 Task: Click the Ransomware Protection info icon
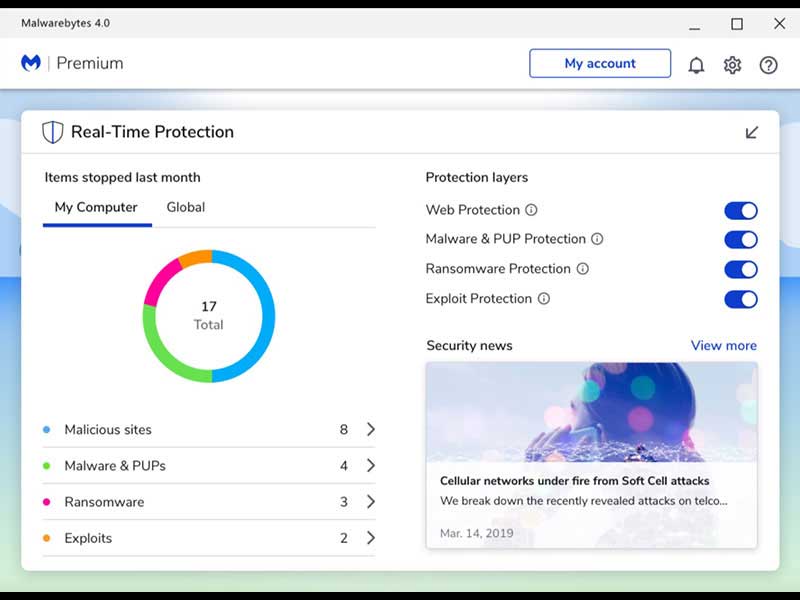pyautogui.click(x=582, y=269)
